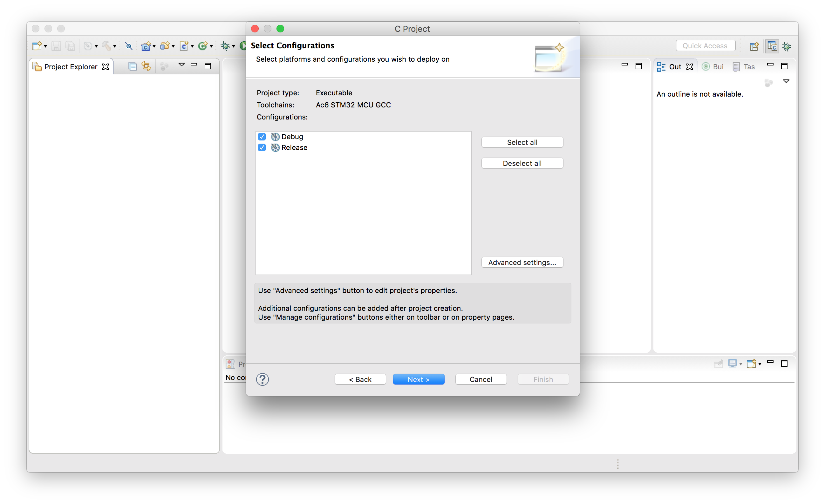Click the Link with Editor arrows icon
The height and width of the screenshot is (504, 825).
146,66
